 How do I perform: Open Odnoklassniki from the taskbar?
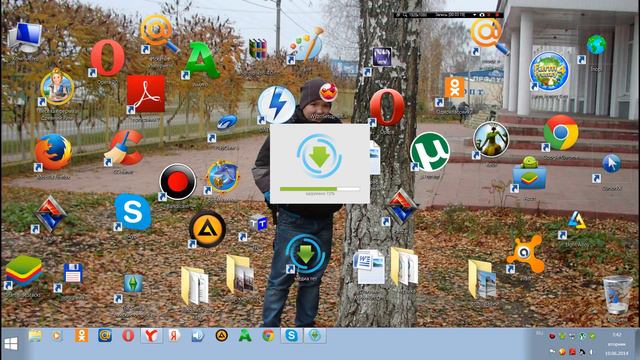pyautogui.click(x=81, y=336)
